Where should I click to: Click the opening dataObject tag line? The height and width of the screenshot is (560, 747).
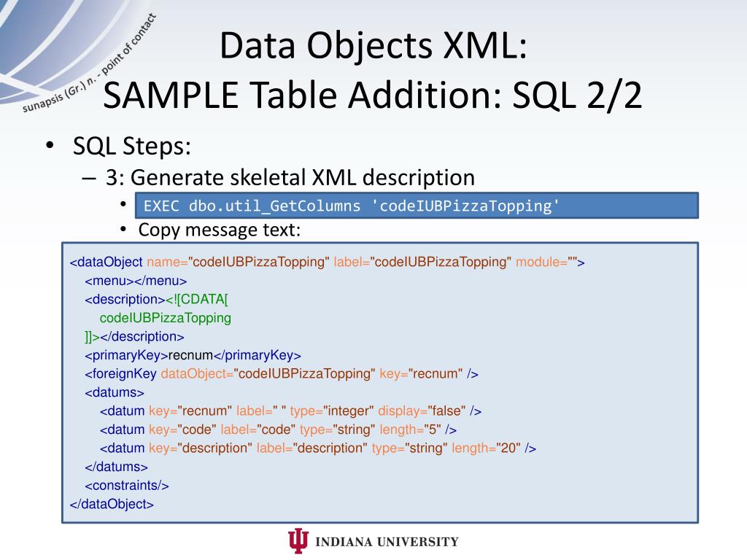point(327,262)
